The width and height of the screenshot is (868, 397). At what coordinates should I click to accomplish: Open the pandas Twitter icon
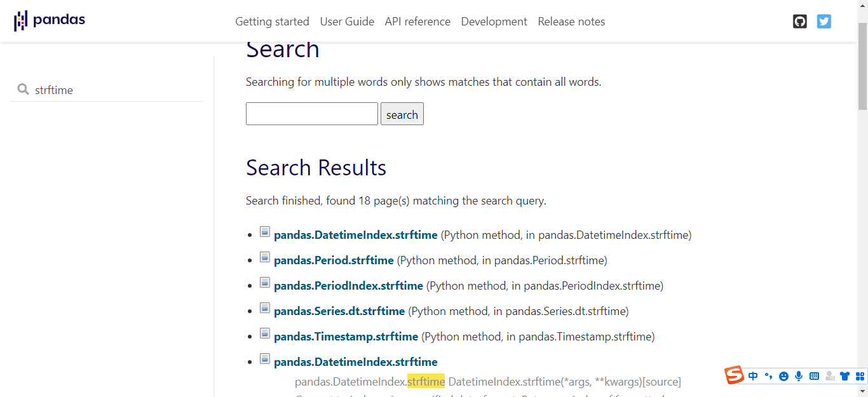824,22
